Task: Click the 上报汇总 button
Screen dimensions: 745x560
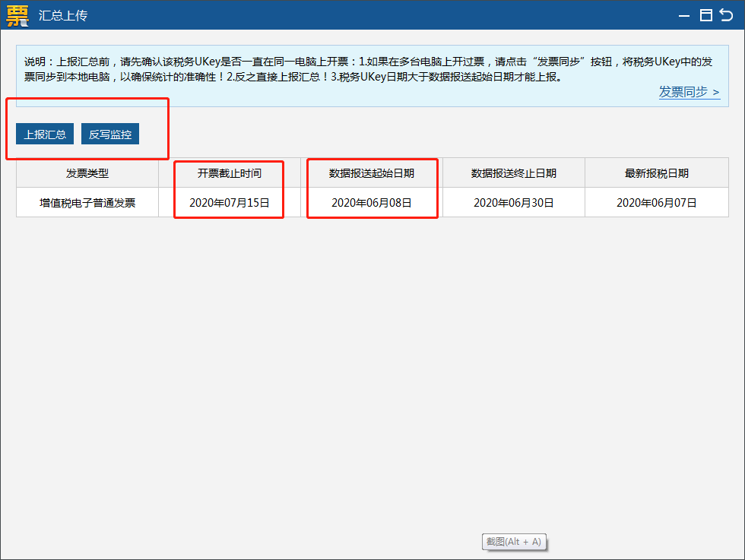Action: (x=45, y=134)
